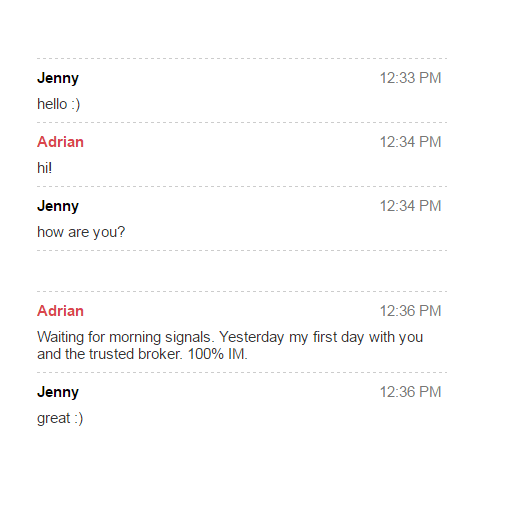Screen dimensions: 527x514
Task: Click Jenny's name above 'hello :)' message
Action: (58, 78)
